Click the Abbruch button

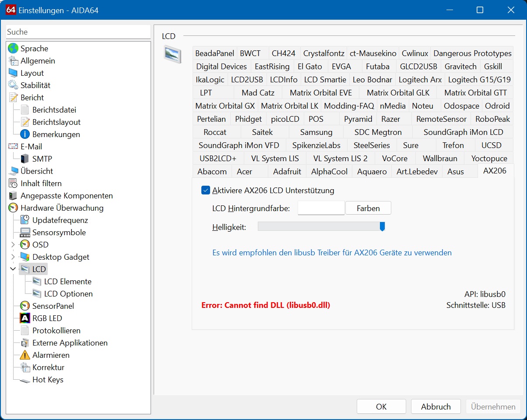[x=436, y=407]
